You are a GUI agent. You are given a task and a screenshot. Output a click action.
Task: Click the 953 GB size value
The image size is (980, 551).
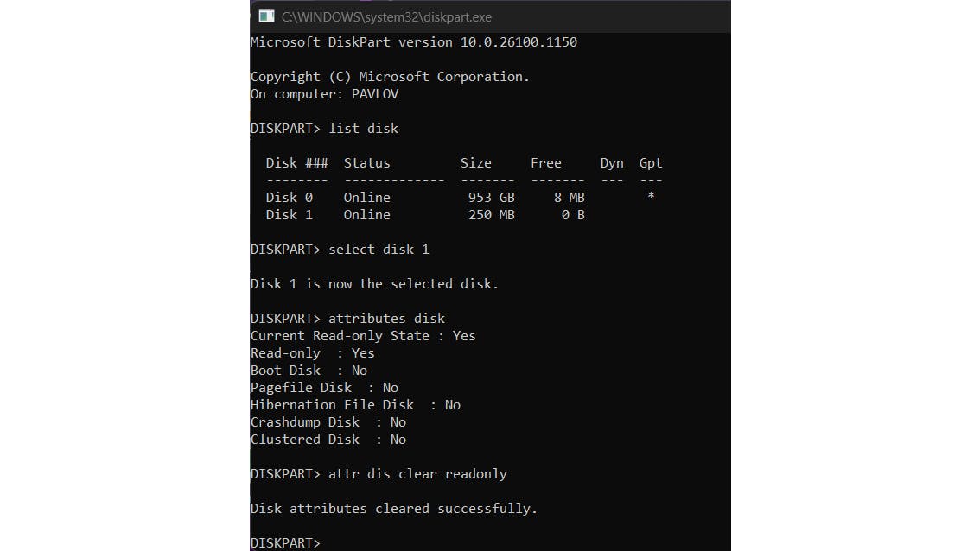click(x=491, y=198)
